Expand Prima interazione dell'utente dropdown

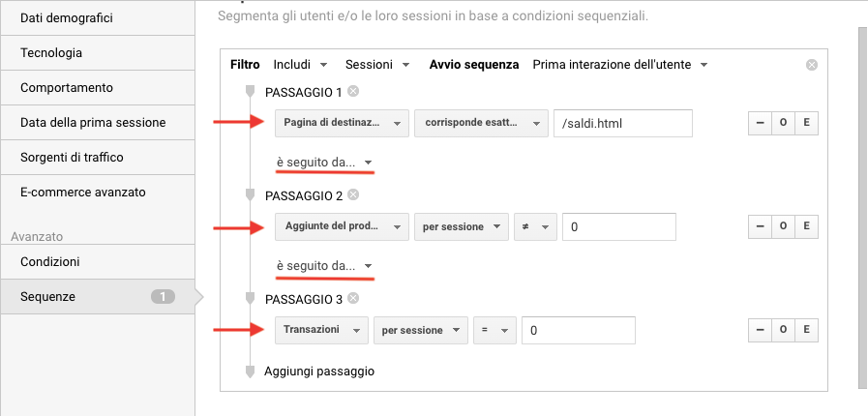[x=620, y=65]
